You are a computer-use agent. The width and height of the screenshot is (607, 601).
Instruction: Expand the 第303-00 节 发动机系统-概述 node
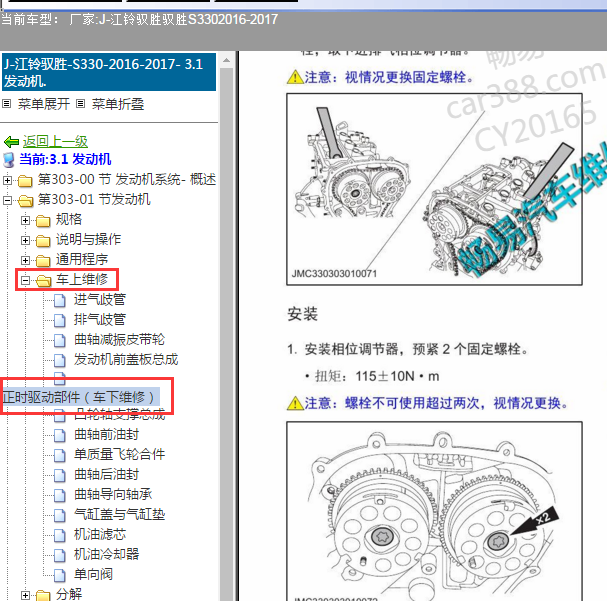tap(7, 180)
